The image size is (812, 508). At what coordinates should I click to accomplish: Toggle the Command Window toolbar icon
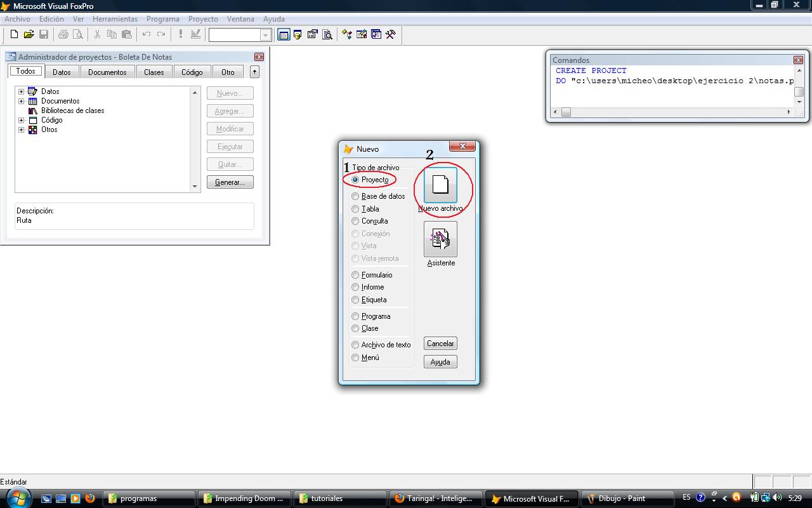tap(284, 34)
